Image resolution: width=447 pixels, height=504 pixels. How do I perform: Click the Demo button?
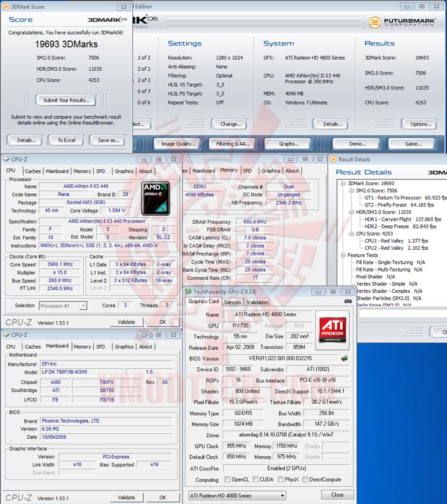pos(358,144)
